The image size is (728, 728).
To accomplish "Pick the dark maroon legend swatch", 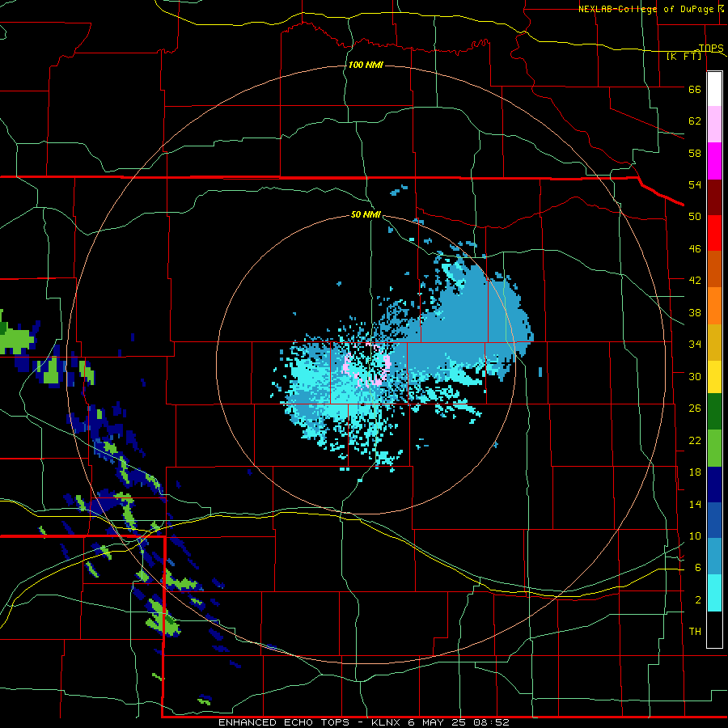I will pyautogui.click(x=714, y=197).
